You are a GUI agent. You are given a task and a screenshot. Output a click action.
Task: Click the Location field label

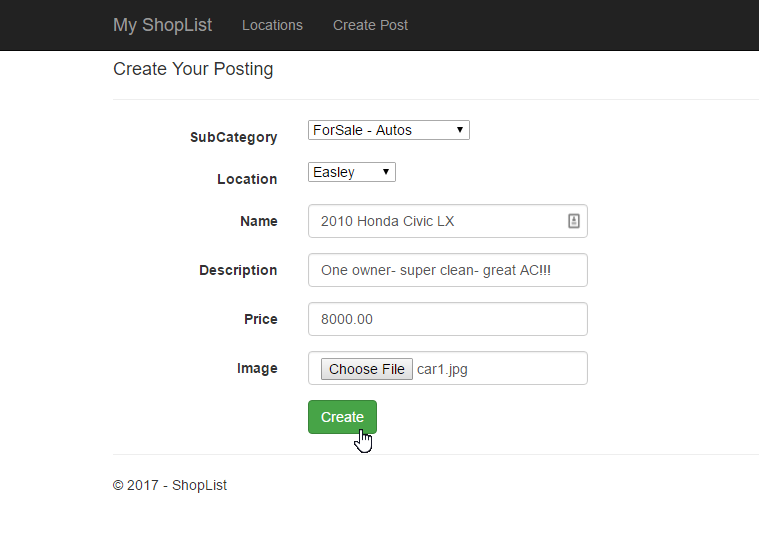click(x=247, y=179)
